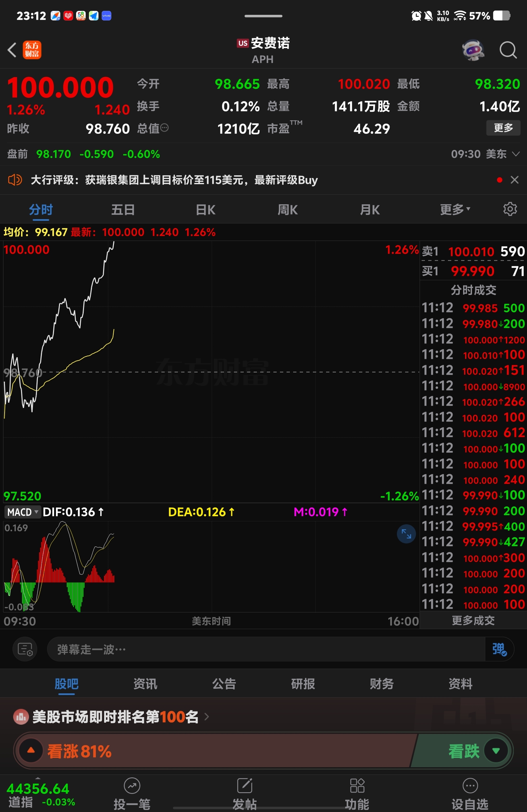Tap the MACD histogram chart
Image resolution: width=527 pixels, height=812 pixels.
point(211,566)
